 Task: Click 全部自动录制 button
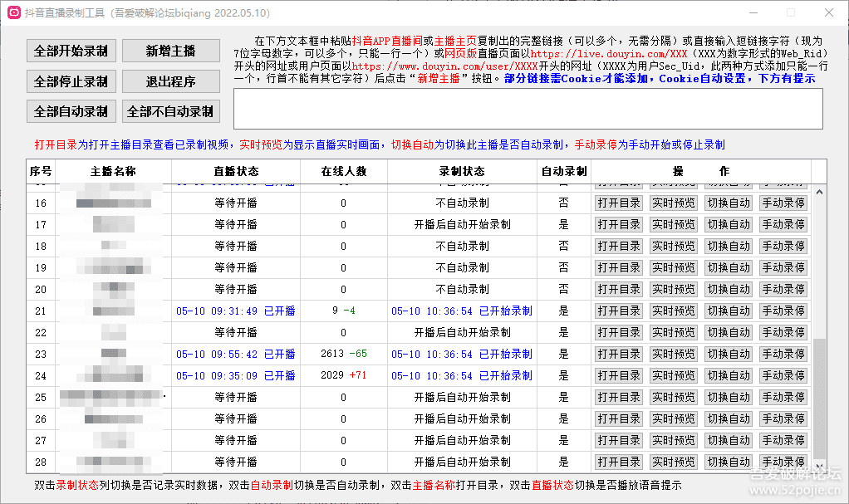click(71, 111)
